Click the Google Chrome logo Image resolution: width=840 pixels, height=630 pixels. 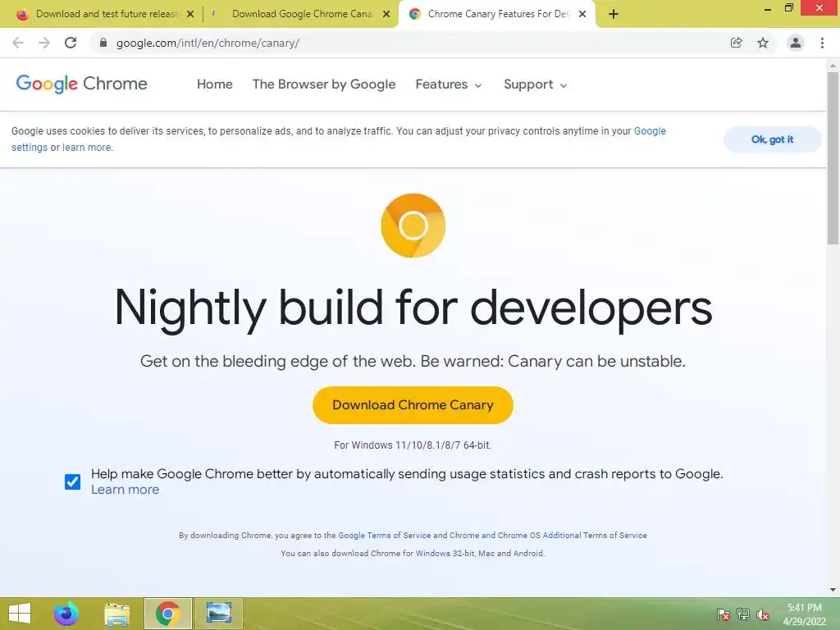coord(81,84)
